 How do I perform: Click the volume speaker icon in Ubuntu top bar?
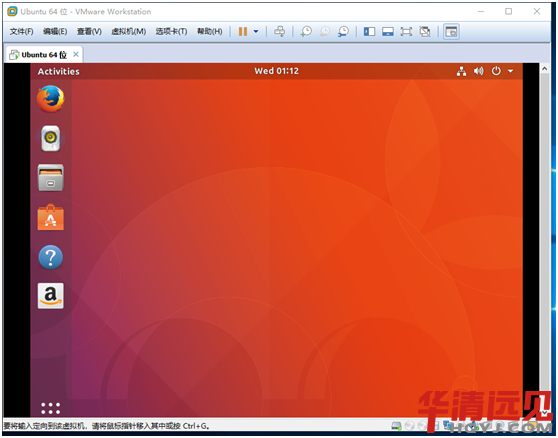(479, 71)
